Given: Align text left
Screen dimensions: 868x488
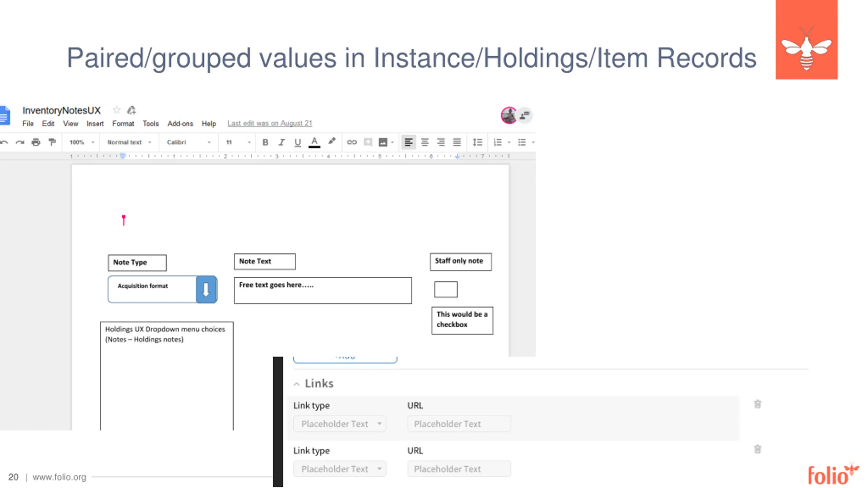Looking at the screenshot, I should (409, 142).
